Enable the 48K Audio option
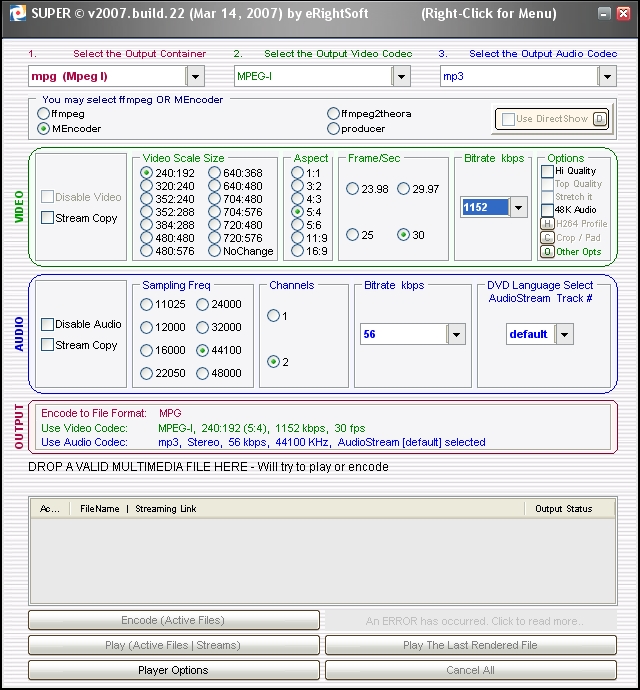 pos(547,209)
